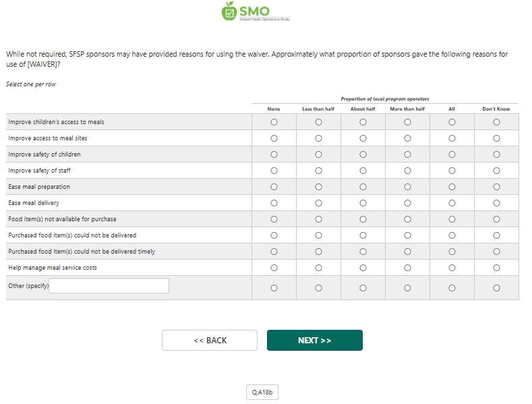Image resolution: width=532 pixels, height=404 pixels.
Task: Select All for Improve children's access to meals
Action: click(x=452, y=122)
